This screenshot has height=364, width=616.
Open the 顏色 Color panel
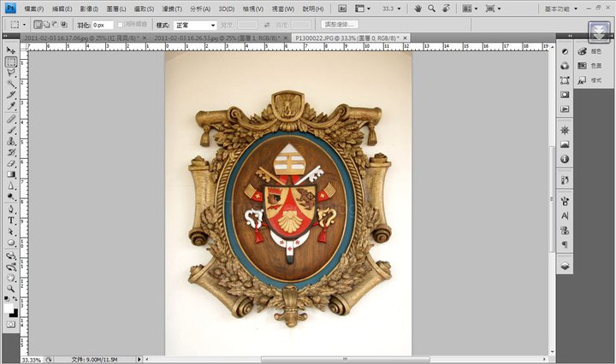coord(590,51)
